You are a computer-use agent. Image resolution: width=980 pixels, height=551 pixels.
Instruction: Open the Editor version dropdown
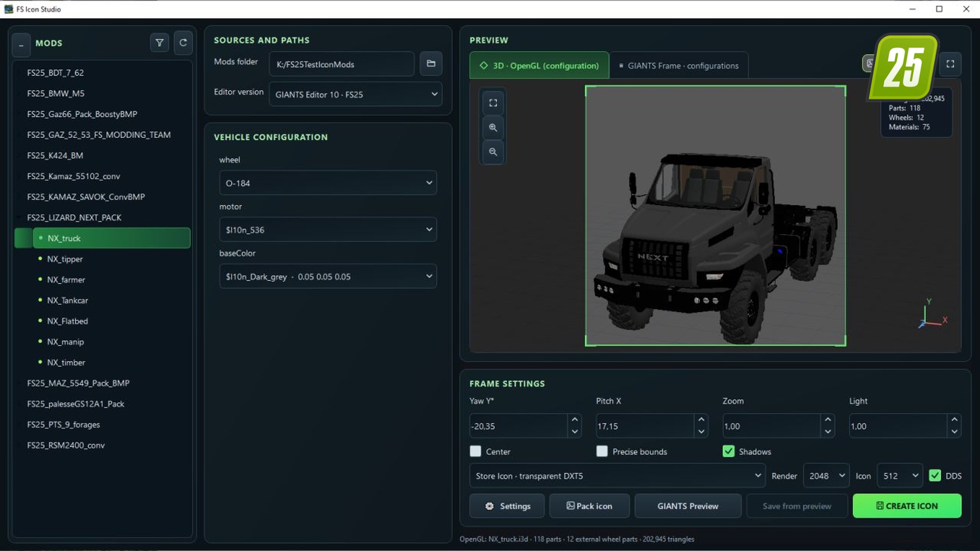click(x=355, y=94)
